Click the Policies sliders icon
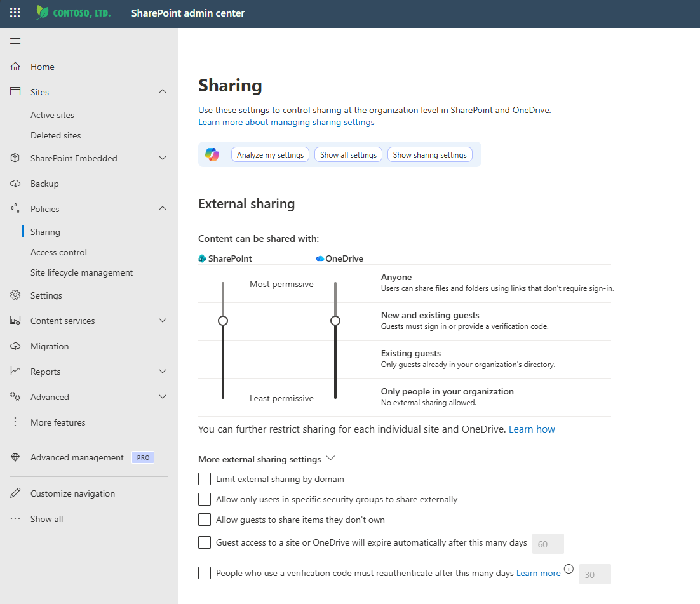Viewport: 700px width, 604px height. (15, 208)
